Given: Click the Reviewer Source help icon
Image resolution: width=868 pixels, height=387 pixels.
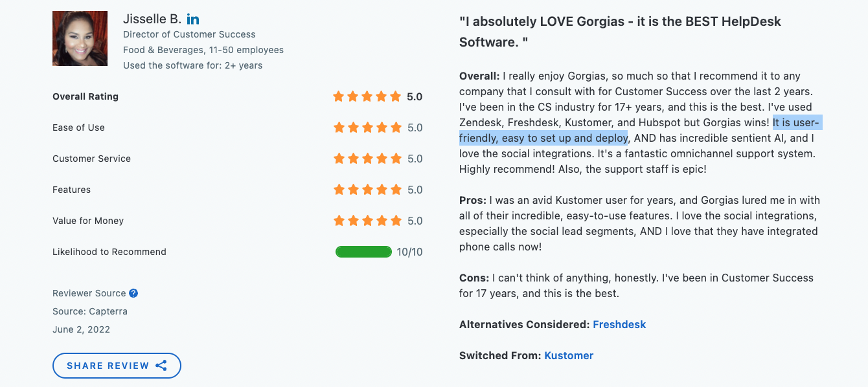Looking at the screenshot, I should (x=133, y=293).
